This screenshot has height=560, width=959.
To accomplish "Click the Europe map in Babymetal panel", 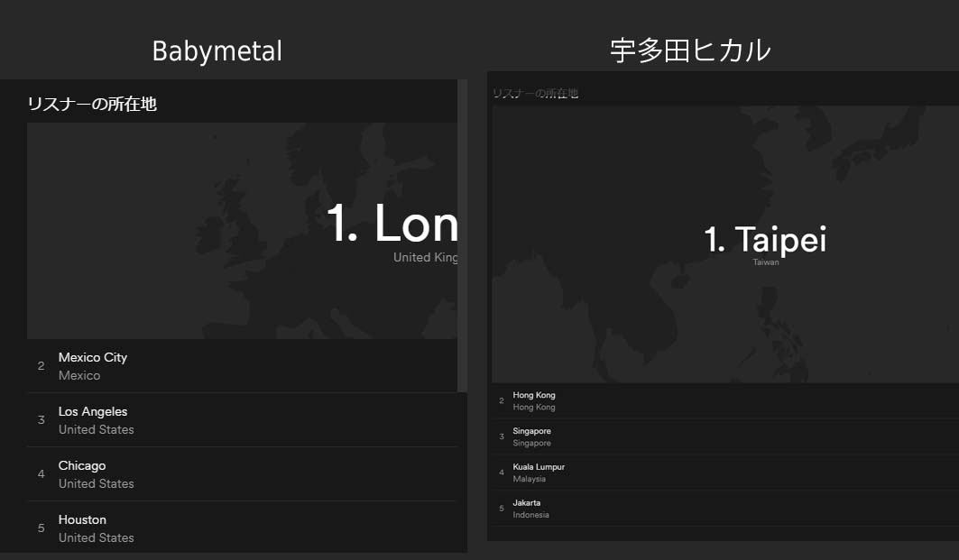I will click(242, 231).
